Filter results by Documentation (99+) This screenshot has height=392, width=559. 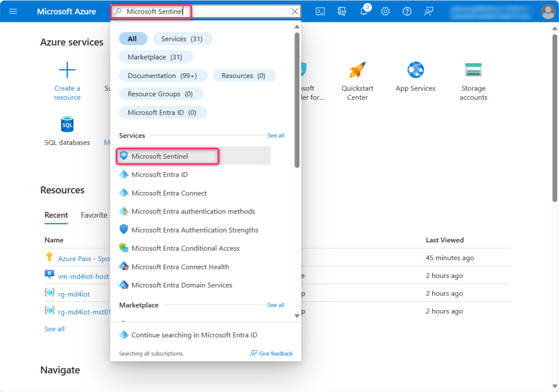(162, 76)
